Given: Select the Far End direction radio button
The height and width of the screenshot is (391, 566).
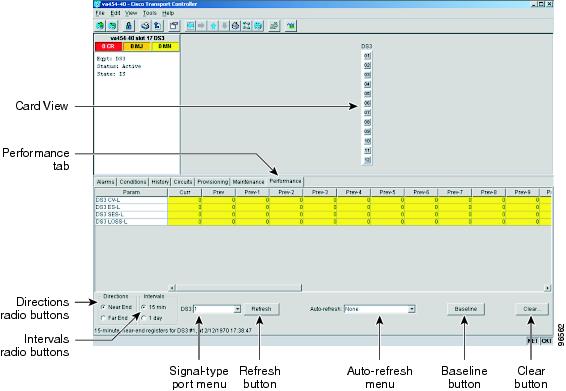Looking at the screenshot, I should coord(103,318).
